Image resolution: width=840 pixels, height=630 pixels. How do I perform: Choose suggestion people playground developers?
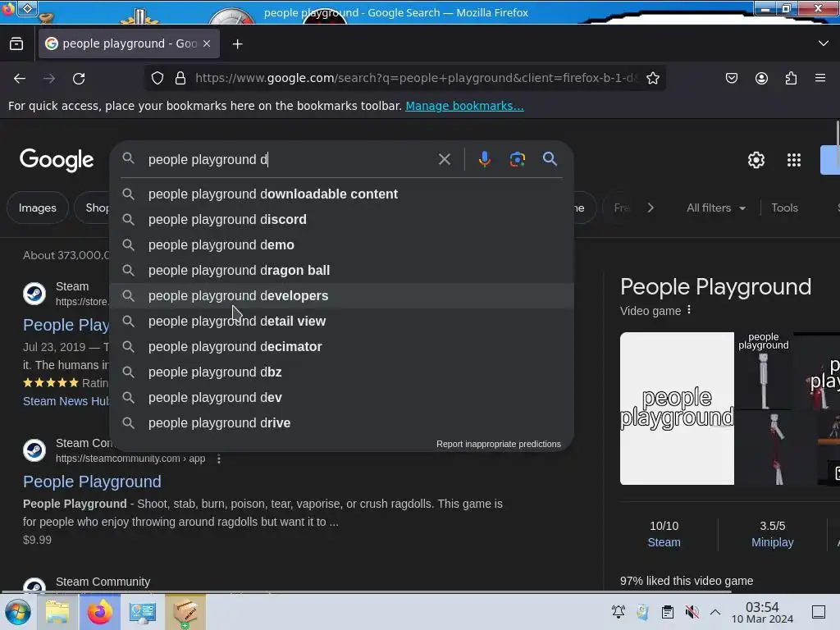(x=342, y=295)
